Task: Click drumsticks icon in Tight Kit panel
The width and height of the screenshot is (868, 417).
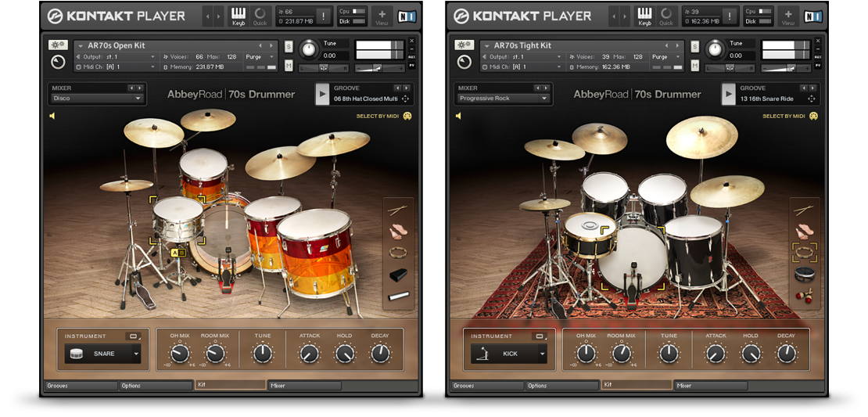Action: pos(804,210)
